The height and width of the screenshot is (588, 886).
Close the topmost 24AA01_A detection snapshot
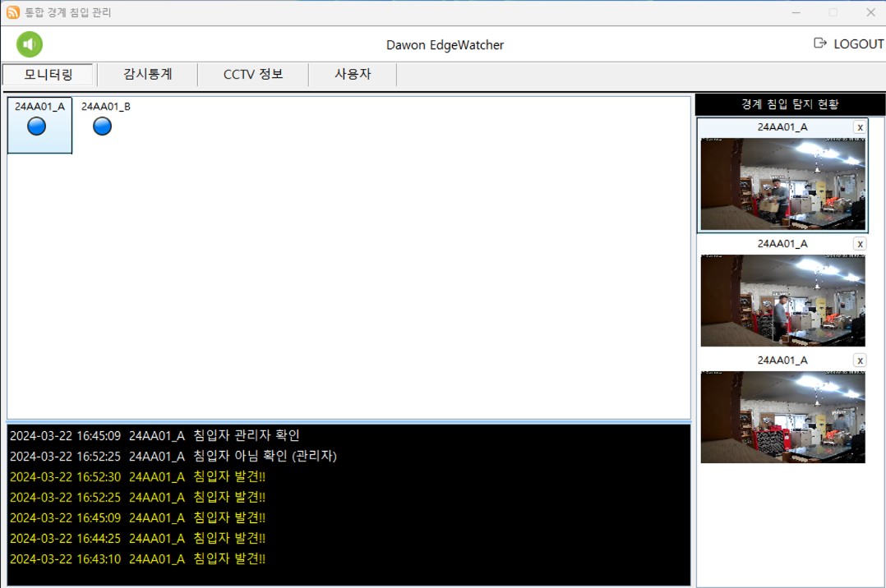[860, 127]
